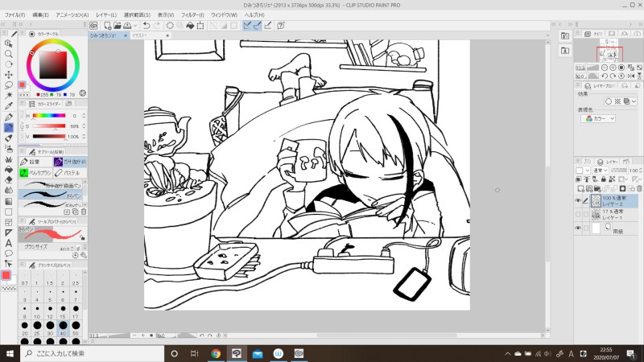
Task: Select the Pen tool in the toolbox
Action: click(9, 117)
